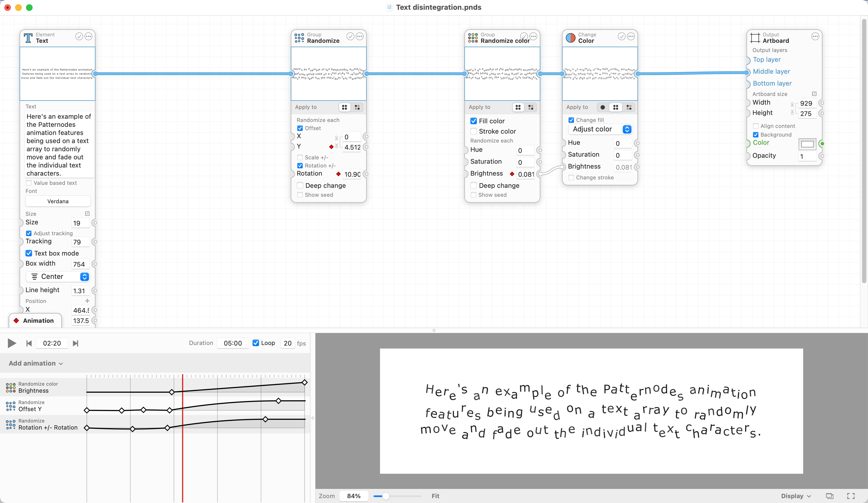Enable Stroke color checkbox
The image size is (868, 503).
(x=474, y=131)
